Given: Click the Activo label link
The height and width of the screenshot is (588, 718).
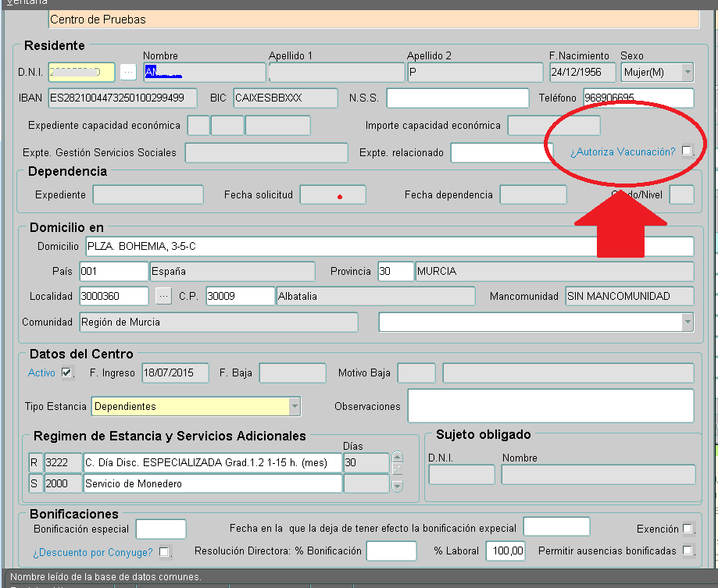Looking at the screenshot, I should coord(41,373).
